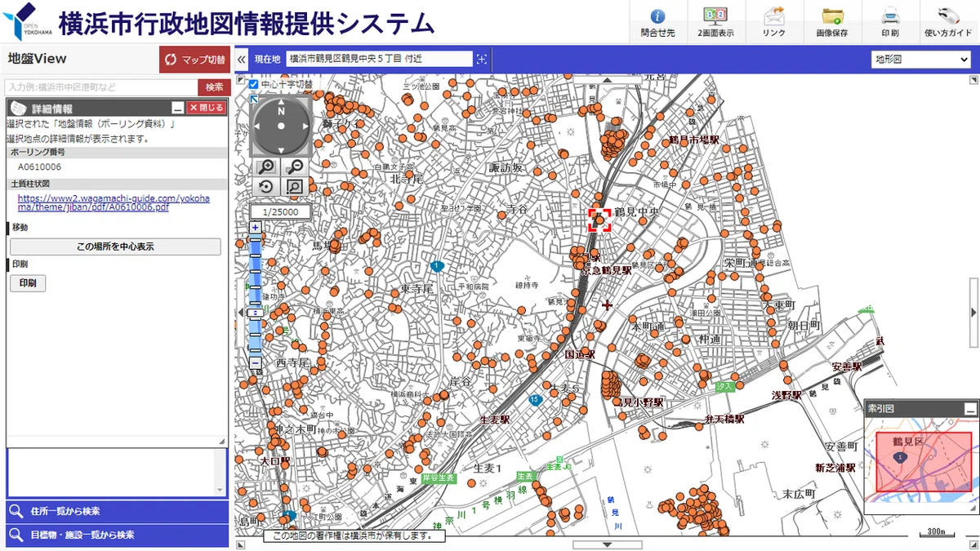Minimize the 詳細情報 panel

(177, 108)
